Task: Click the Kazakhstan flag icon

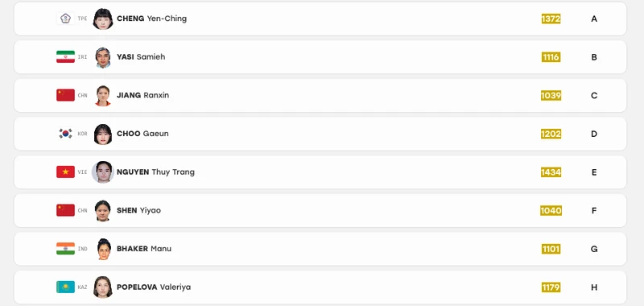Action: tap(66, 287)
